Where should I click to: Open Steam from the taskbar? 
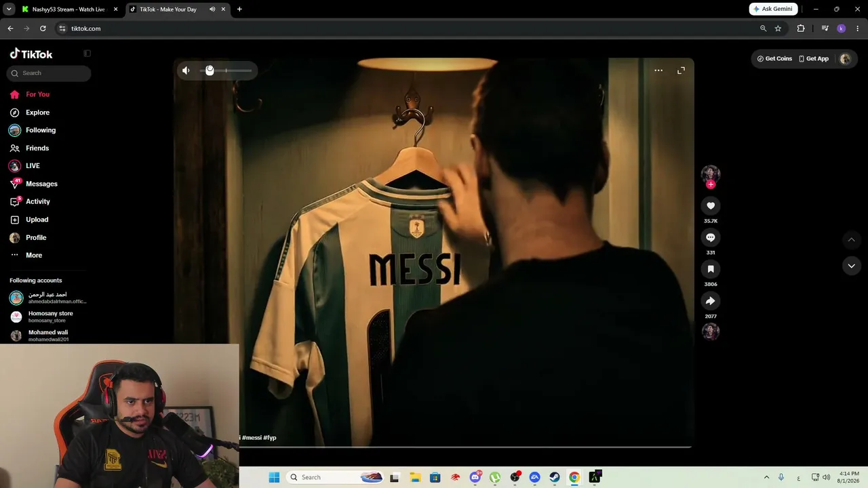point(555,477)
